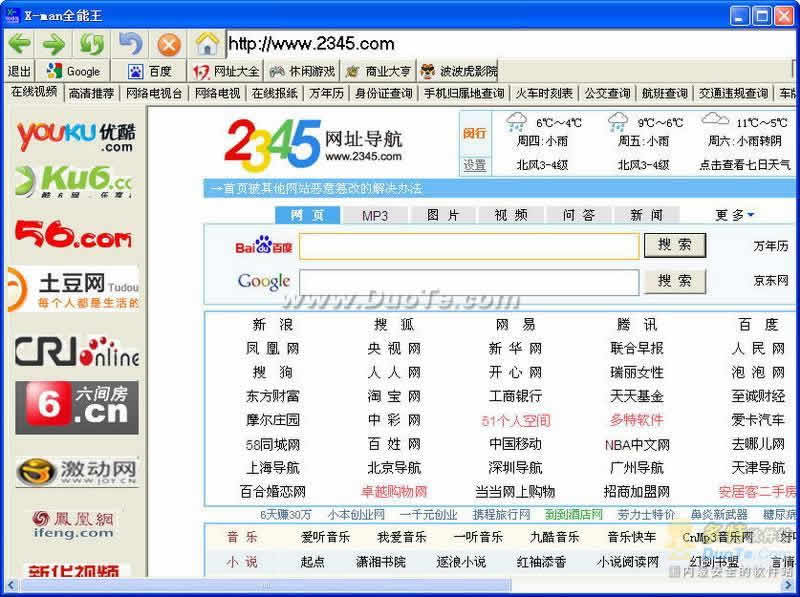800x597 pixels.
Task: Open the Ku6 logo in sidebar
Action: 74,180
